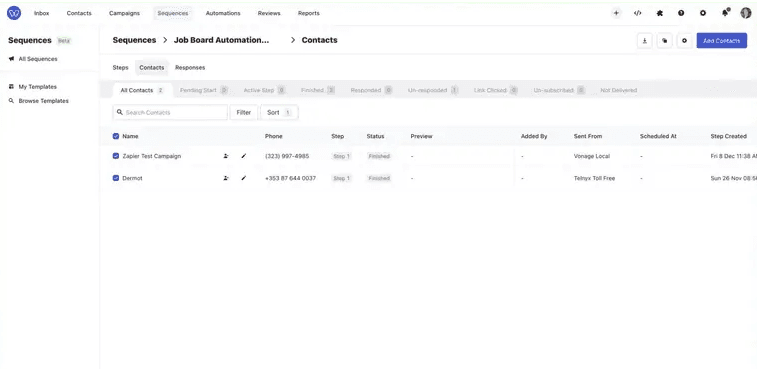Open Inbox in top navigation

coord(42,13)
